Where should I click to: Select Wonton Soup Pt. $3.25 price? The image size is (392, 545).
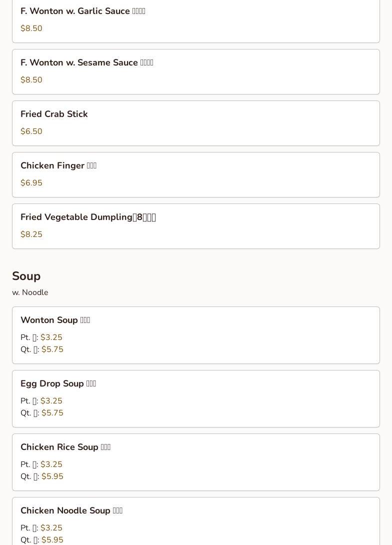[51, 337]
